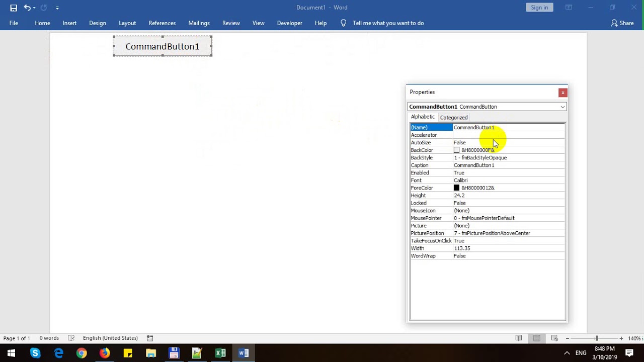Switch to Print Layout view
Image resolution: width=644 pixels, height=362 pixels.
pos(537,338)
